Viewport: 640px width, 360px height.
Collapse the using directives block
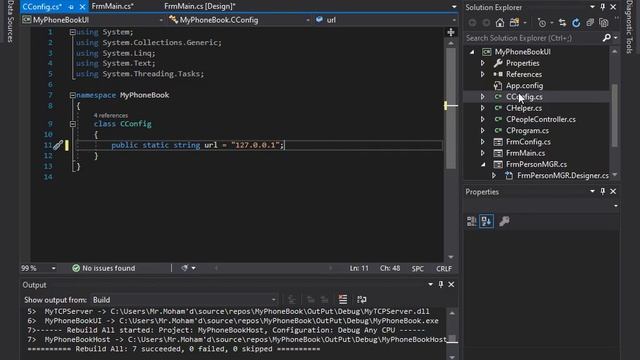click(72, 32)
